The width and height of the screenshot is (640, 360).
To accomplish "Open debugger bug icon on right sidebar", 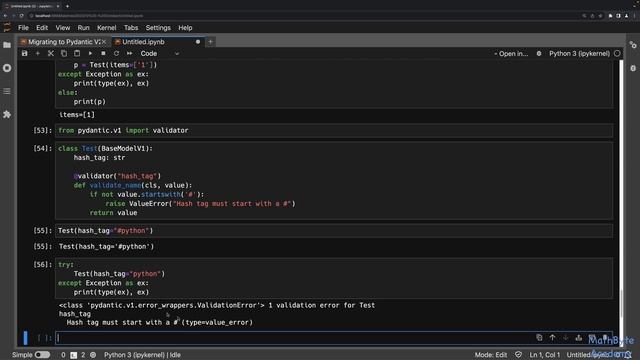I will coord(633,68).
